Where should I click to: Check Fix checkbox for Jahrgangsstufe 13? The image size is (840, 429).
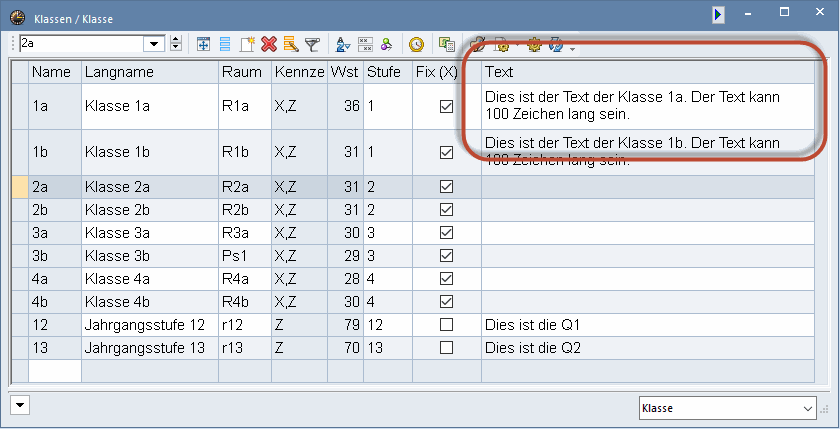pos(446,348)
